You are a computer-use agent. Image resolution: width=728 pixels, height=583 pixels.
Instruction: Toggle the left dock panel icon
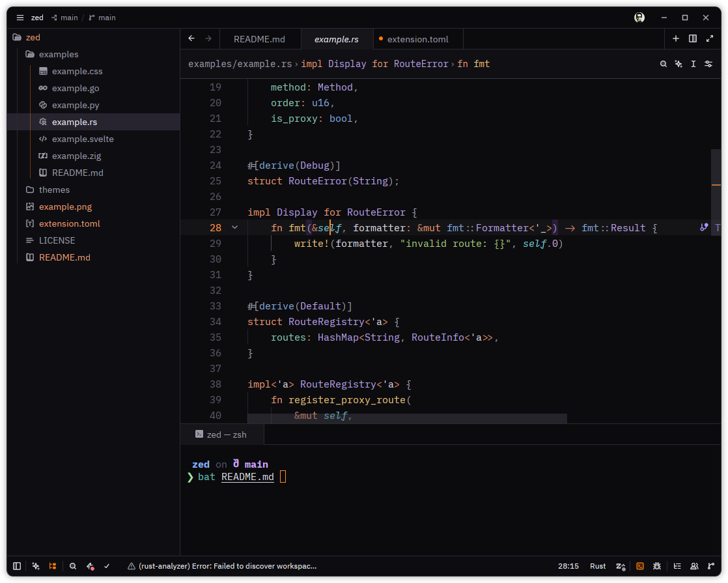[x=17, y=566]
